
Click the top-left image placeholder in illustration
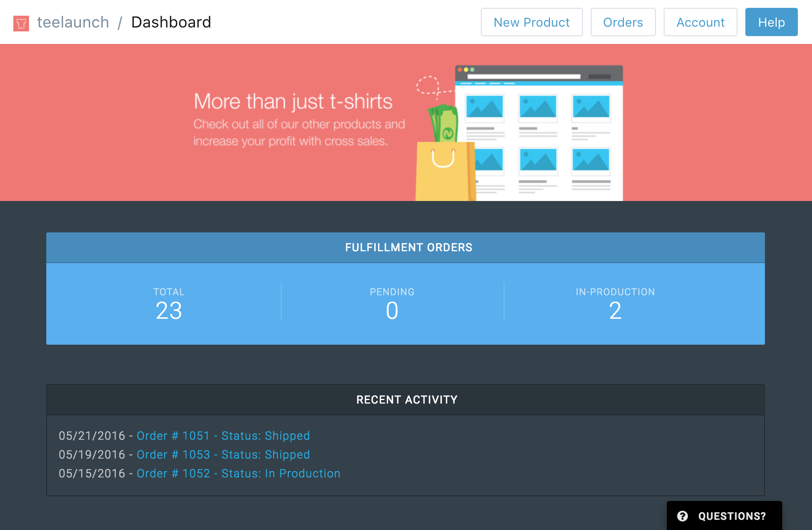click(x=484, y=107)
